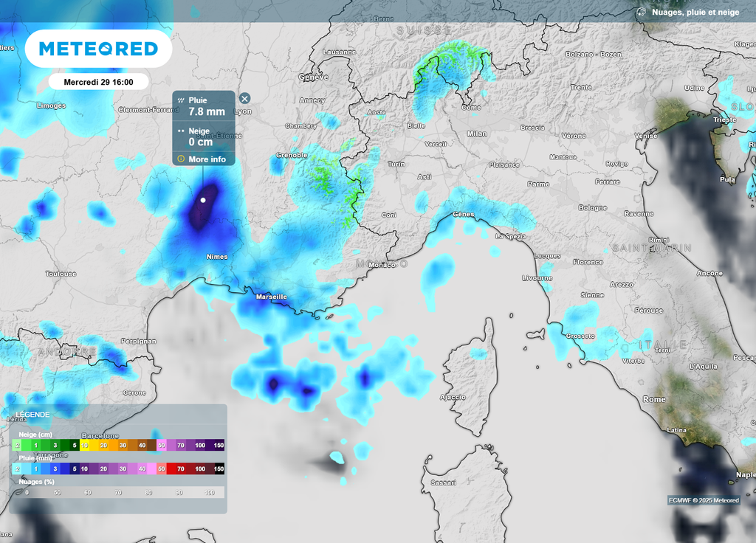This screenshot has width=756, height=543.
Task: Click the Milan city label on map
Action: click(477, 134)
